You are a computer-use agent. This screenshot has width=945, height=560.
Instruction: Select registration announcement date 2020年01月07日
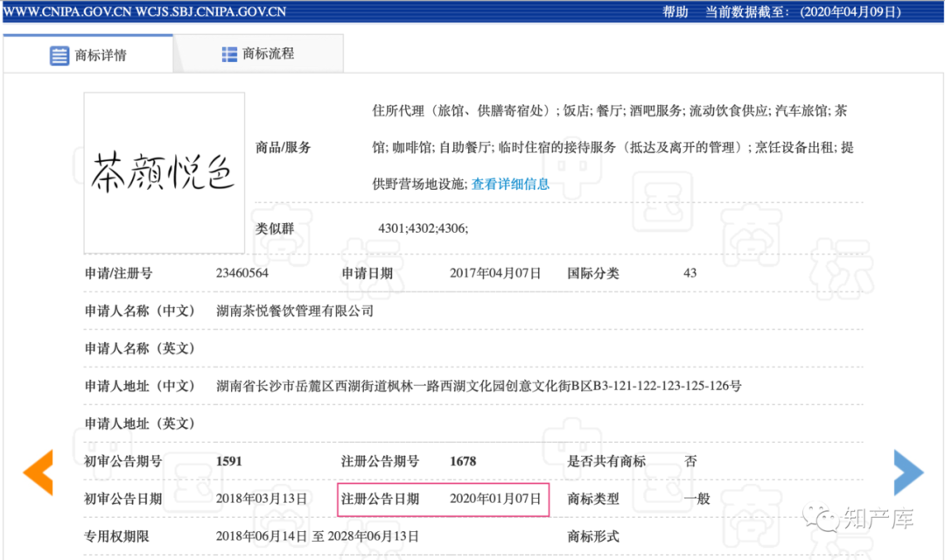point(494,499)
